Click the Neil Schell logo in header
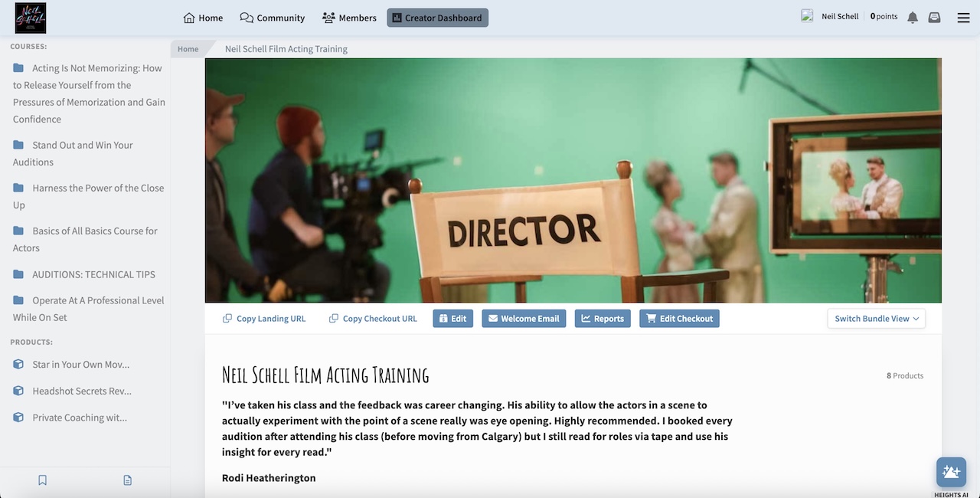Image resolution: width=980 pixels, height=498 pixels. point(31,18)
